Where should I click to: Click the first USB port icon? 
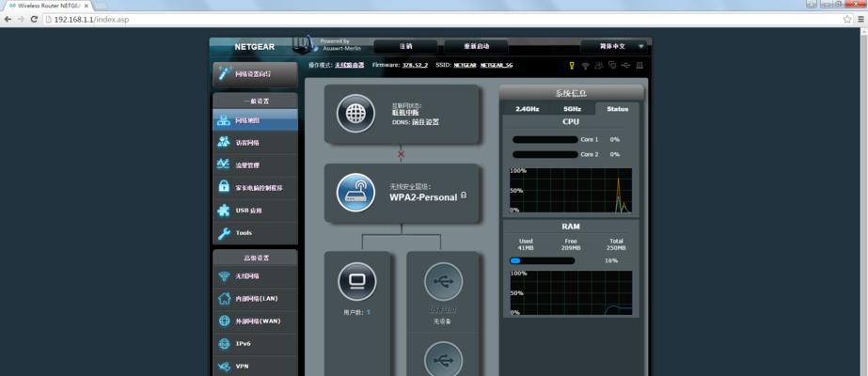pyautogui.click(x=443, y=281)
